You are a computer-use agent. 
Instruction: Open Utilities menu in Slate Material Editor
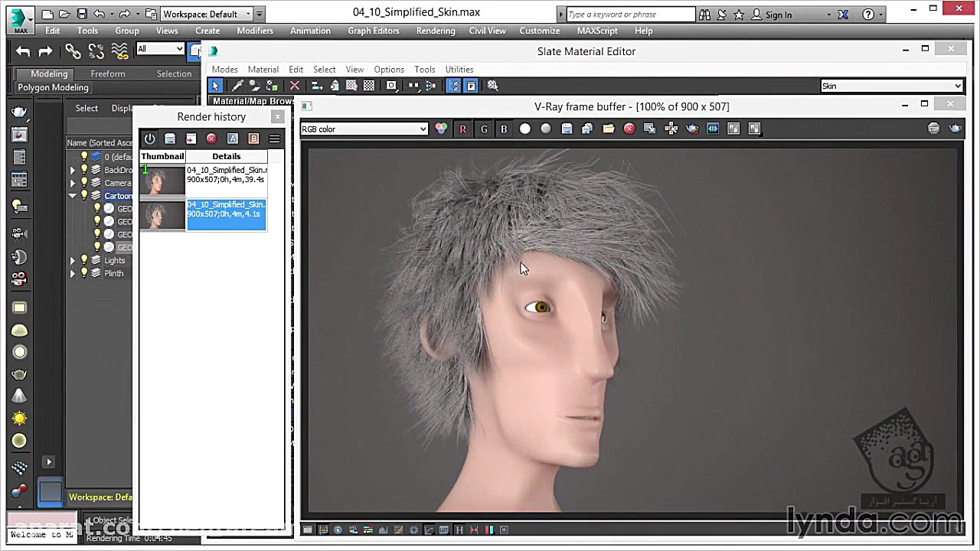click(459, 69)
